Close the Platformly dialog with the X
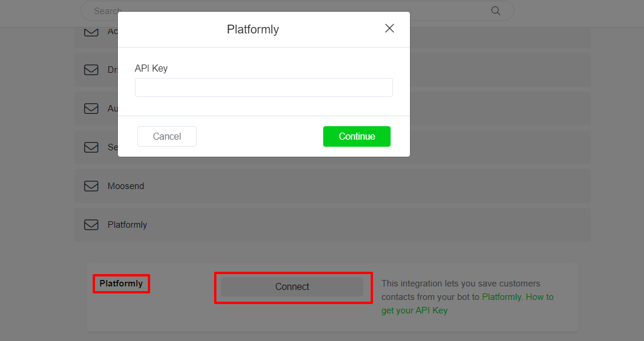The image size is (644, 341). (389, 28)
